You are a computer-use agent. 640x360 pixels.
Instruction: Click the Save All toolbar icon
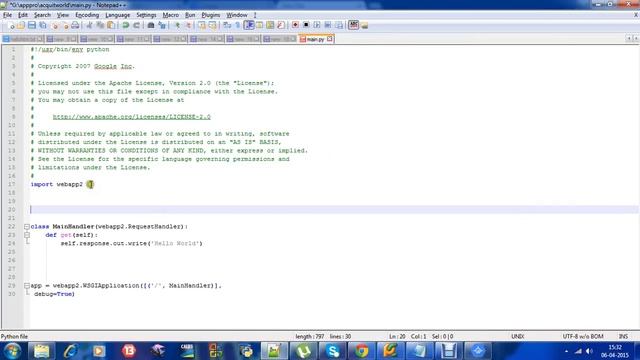42,25
